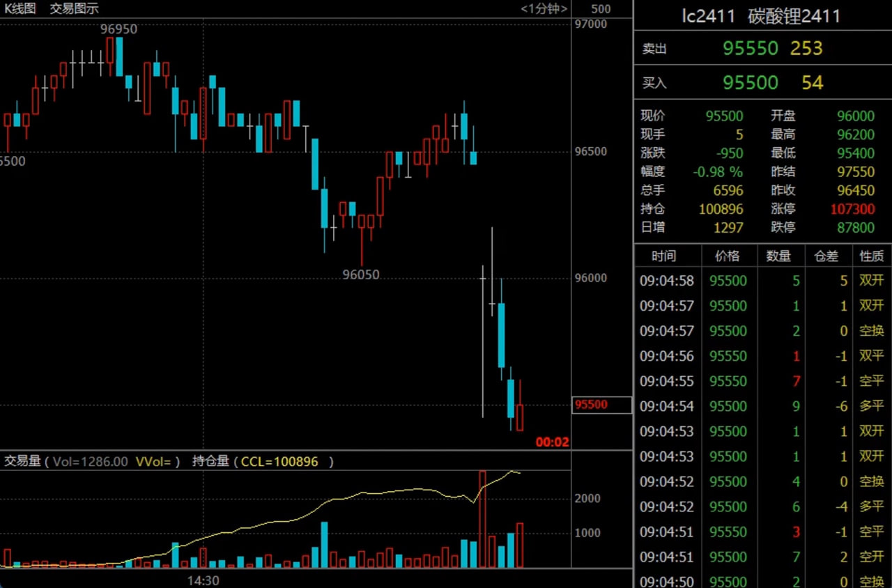The height and width of the screenshot is (588, 892).
Task: Open the <1分钟> period selector
Action: [544, 9]
